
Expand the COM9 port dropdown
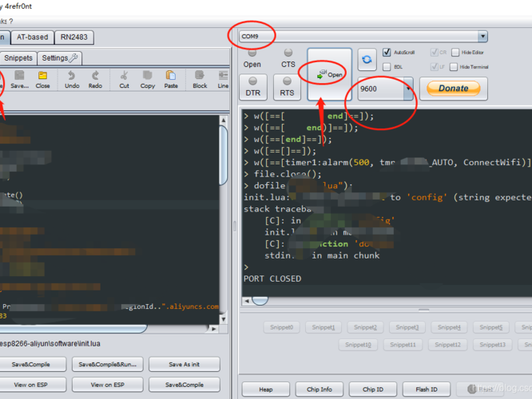[x=482, y=36]
